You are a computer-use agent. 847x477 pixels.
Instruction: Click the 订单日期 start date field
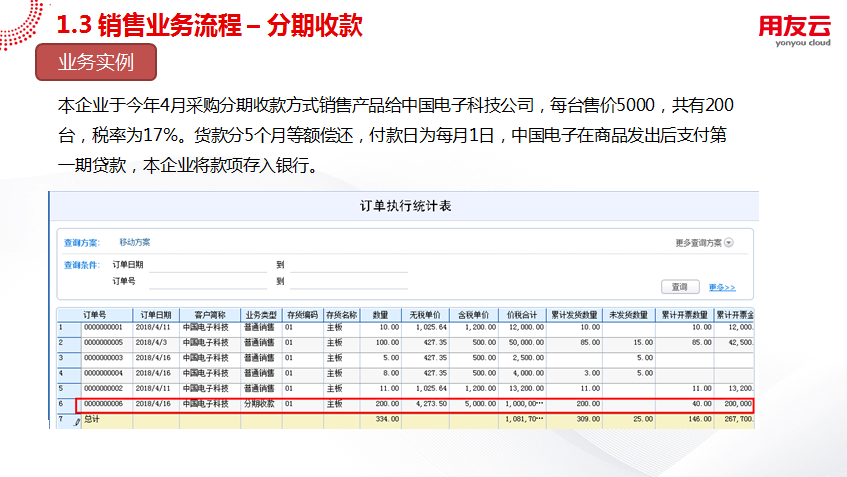(206, 265)
